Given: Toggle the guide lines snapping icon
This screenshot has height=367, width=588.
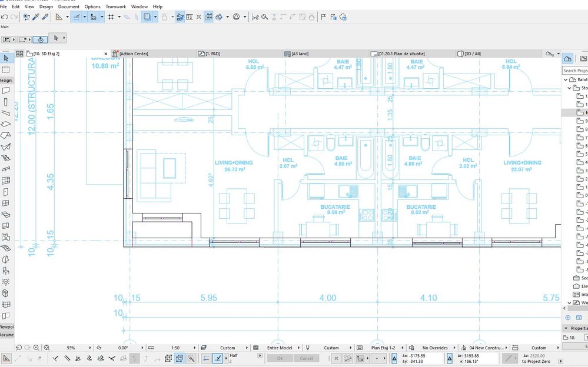Looking at the screenshot, I should [x=76, y=16].
